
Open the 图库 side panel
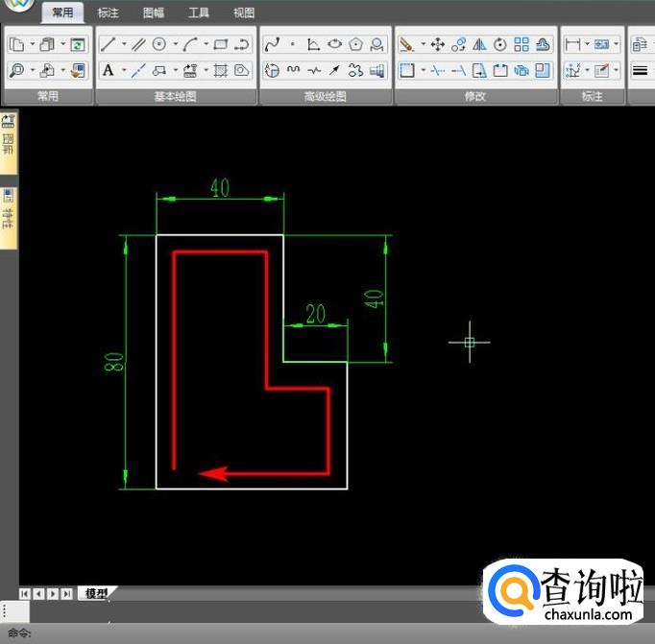[9, 136]
